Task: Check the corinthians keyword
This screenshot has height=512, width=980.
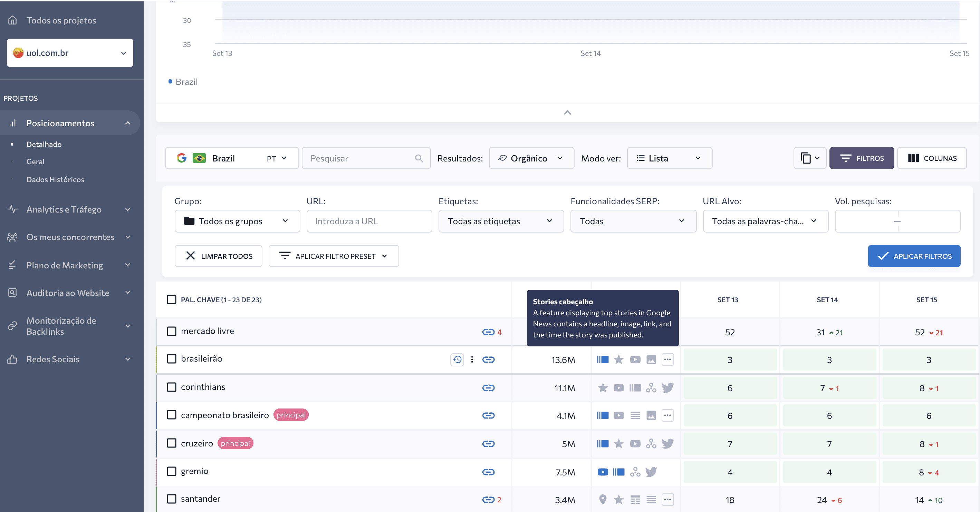Action: coord(172,387)
